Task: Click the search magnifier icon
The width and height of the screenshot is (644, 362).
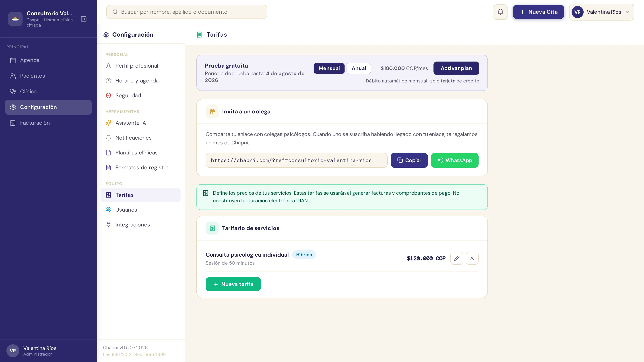Action: coord(115,12)
